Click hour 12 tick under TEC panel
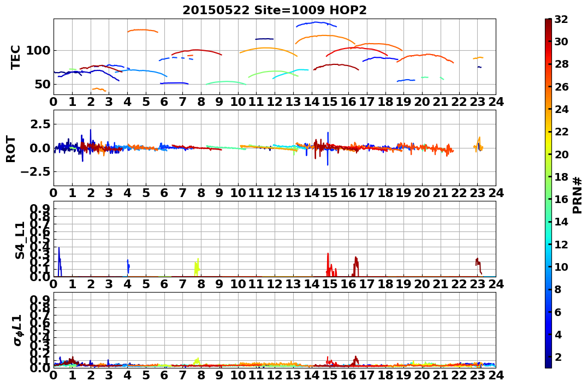588x387 pixels. 275,102
